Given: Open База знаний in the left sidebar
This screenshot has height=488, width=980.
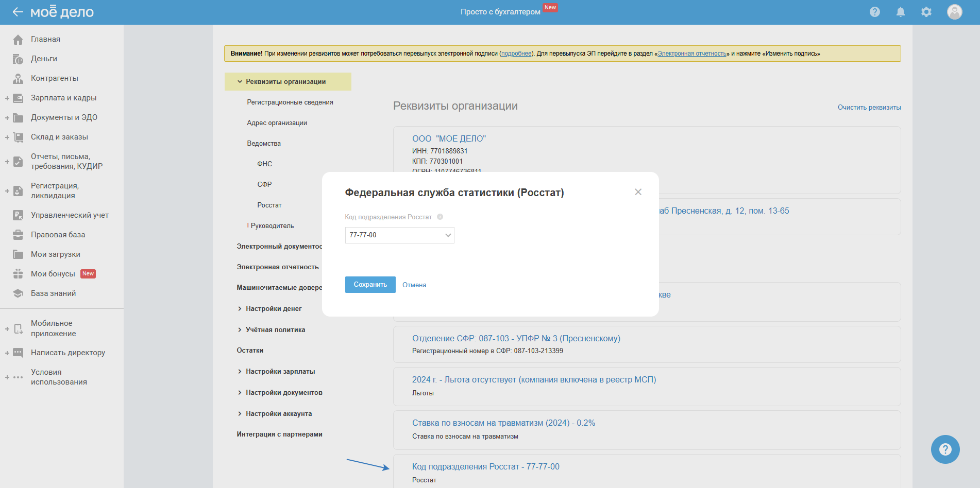Looking at the screenshot, I should click(x=54, y=294).
